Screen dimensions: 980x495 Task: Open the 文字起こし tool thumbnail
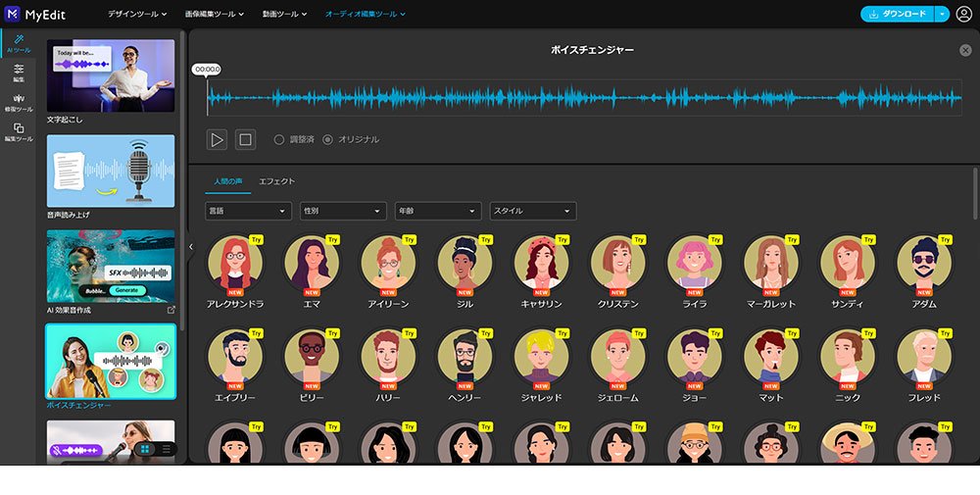[111, 76]
